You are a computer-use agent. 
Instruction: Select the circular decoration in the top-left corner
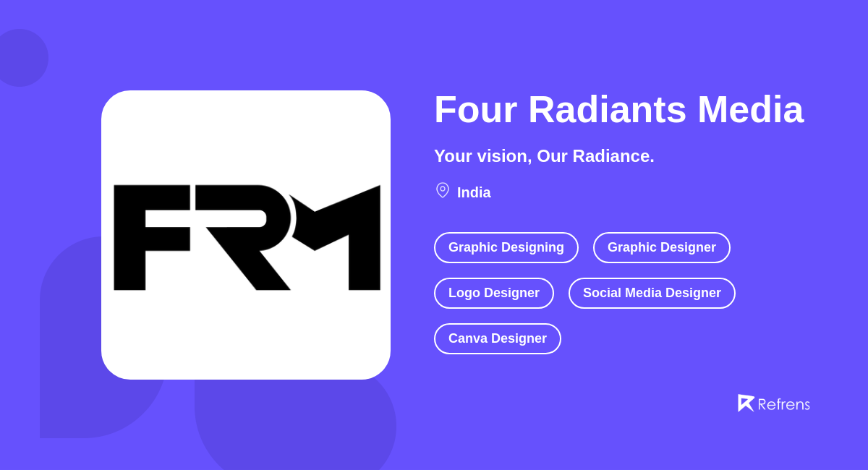22,58
